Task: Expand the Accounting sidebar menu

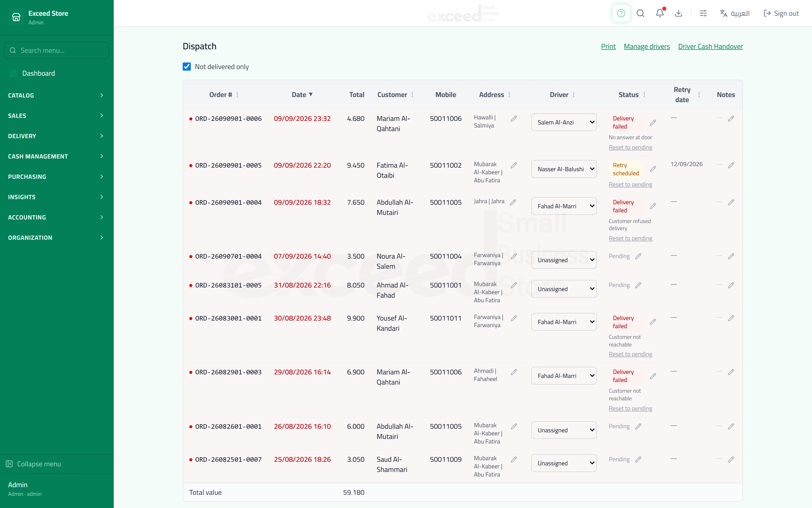Action: (56, 217)
